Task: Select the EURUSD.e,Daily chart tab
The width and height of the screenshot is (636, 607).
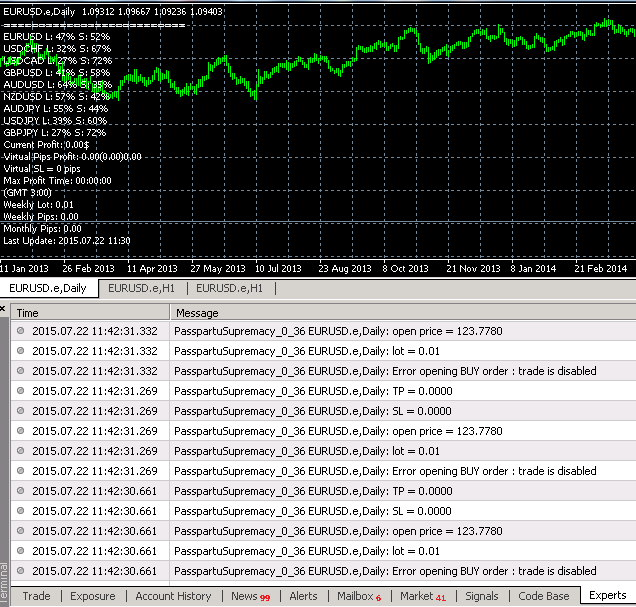Action: point(48,288)
